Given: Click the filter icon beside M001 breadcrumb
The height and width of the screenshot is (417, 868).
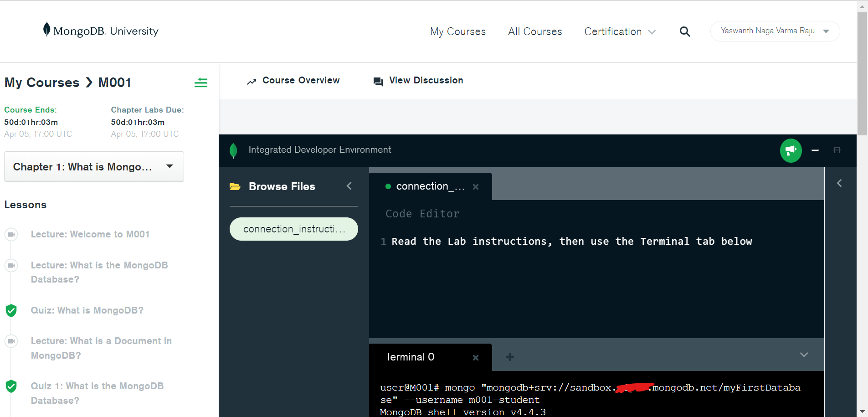Looking at the screenshot, I should 201,82.
